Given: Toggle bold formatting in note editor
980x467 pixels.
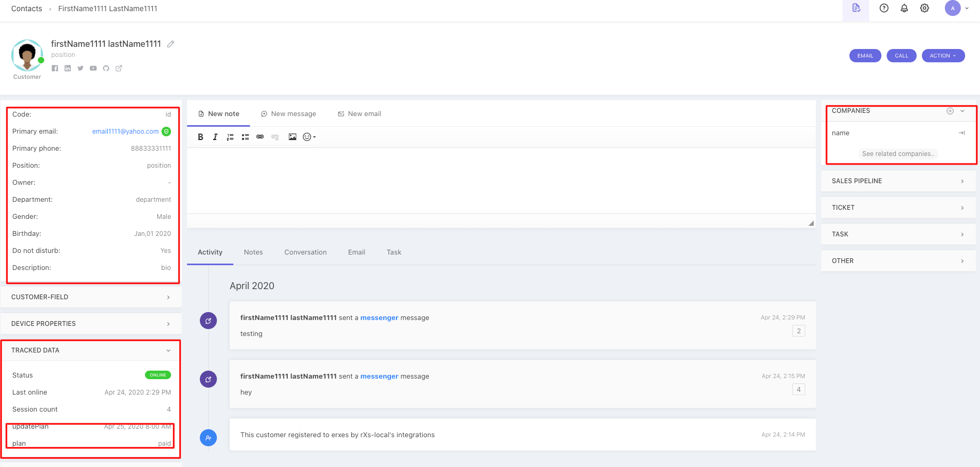Looking at the screenshot, I should click(200, 137).
